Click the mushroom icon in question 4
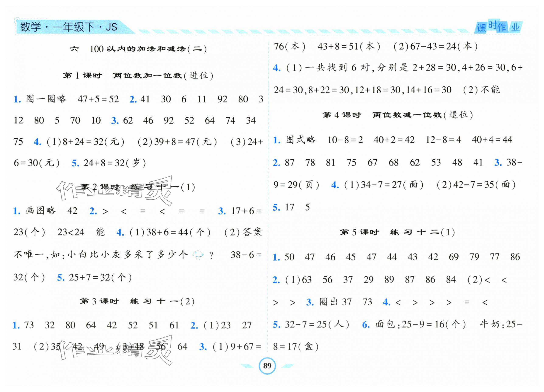The image size is (544, 392). click(198, 255)
